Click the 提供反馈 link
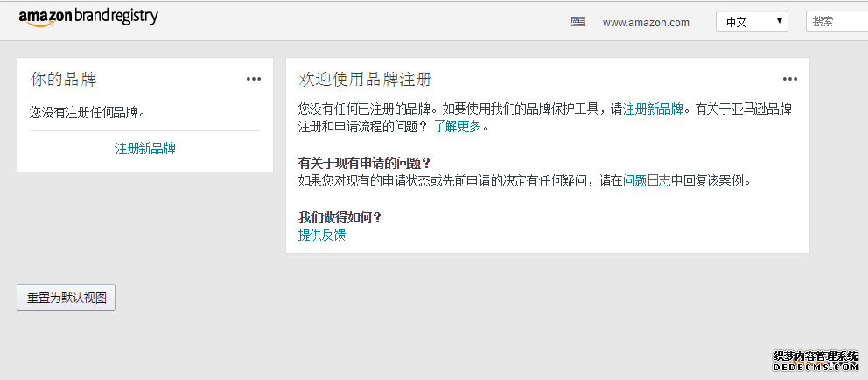 [322, 235]
